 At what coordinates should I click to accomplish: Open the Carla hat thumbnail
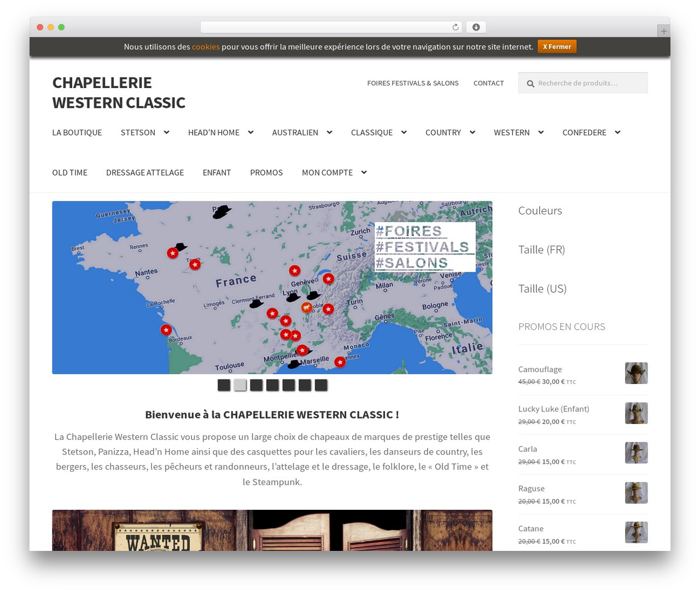[636, 453]
